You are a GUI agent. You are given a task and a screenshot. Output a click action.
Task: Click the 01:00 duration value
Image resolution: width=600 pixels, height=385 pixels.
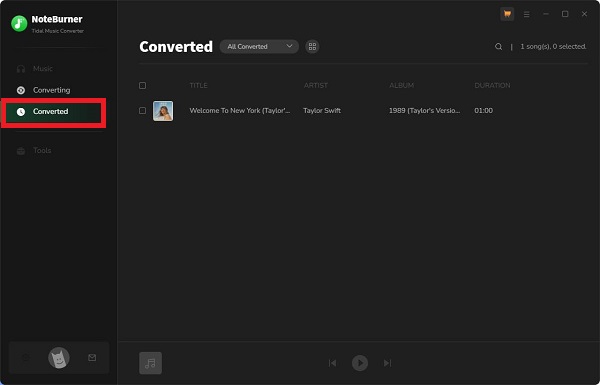(x=483, y=111)
